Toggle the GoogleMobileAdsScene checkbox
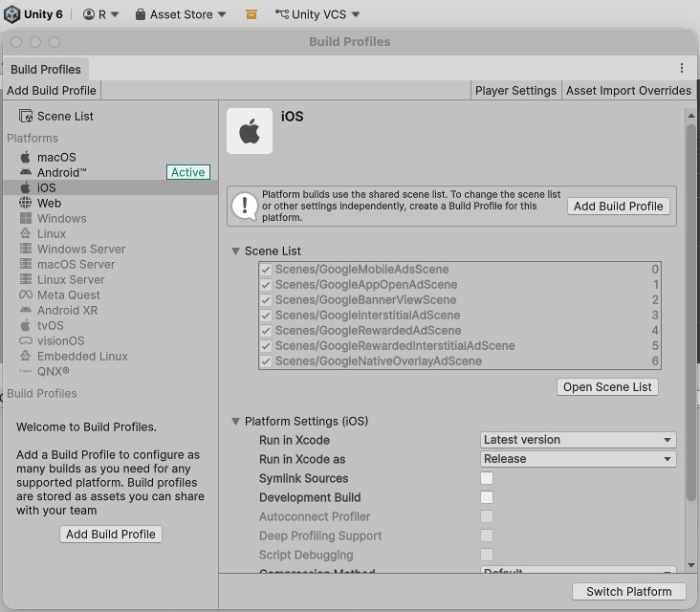The height and width of the screenshot is (612, 700). 266,269
